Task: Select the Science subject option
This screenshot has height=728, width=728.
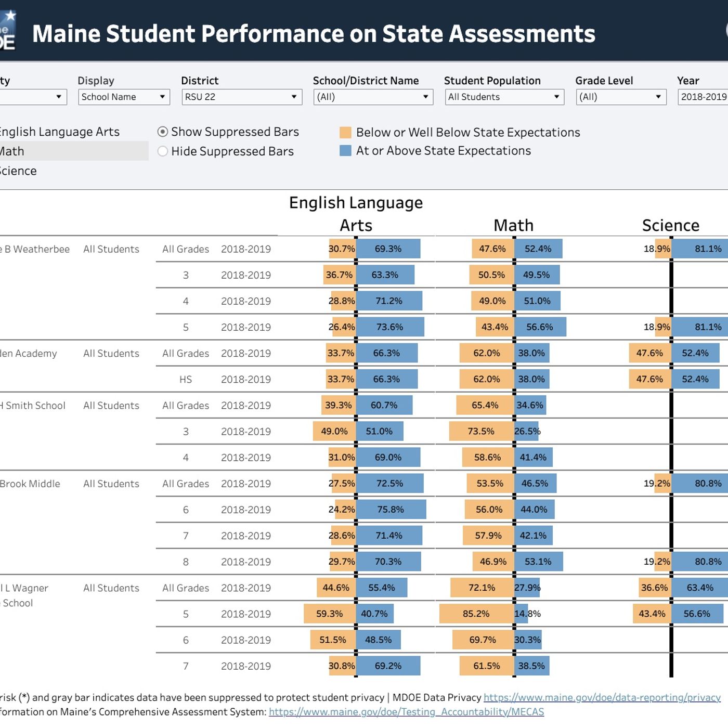Action: (18, 171)
